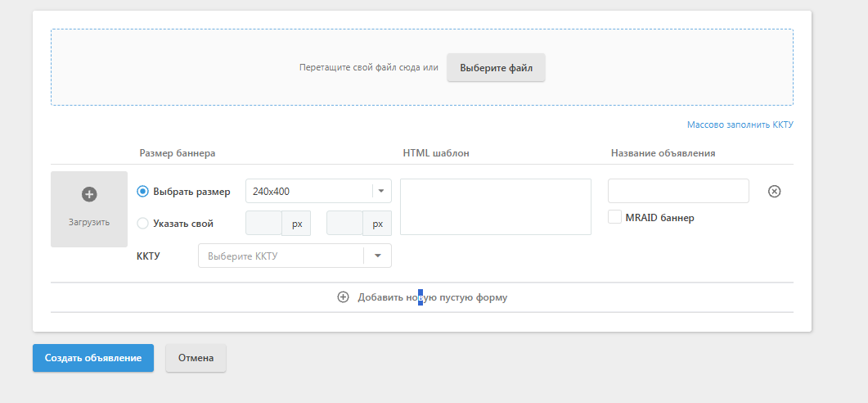Choose the 'Указать свой' radio option
The height and width of the screenshot is (403, 868).
[x=143, y=223]
